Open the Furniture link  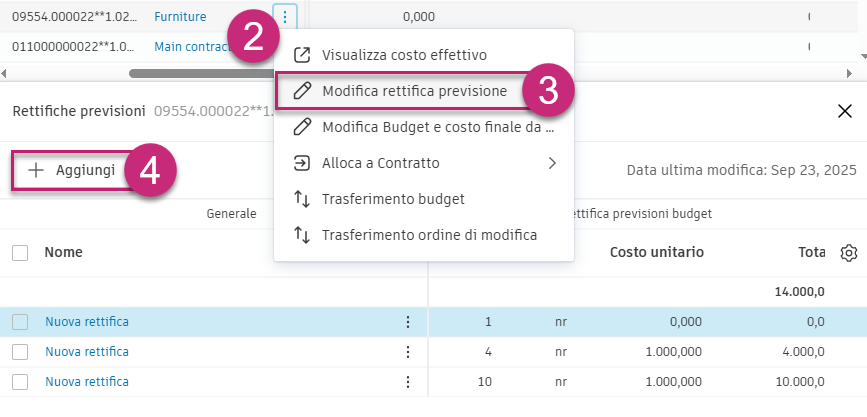coord(180,17)
